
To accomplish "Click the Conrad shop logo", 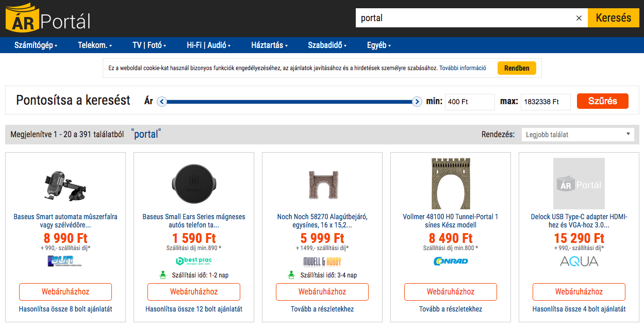I will tap(451, 261).
